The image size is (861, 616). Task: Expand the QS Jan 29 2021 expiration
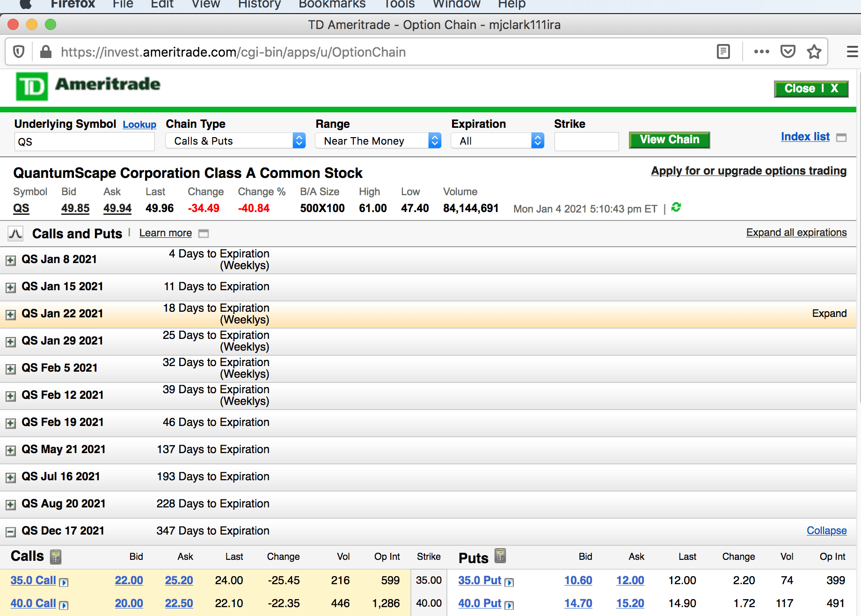click(10, 342)
